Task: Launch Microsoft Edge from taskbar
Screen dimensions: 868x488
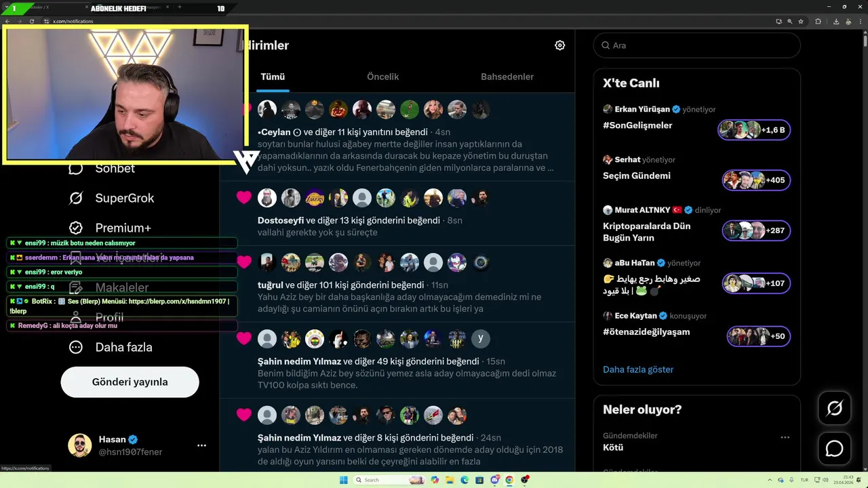Action: pyautogui.click(x=465, y=480)
